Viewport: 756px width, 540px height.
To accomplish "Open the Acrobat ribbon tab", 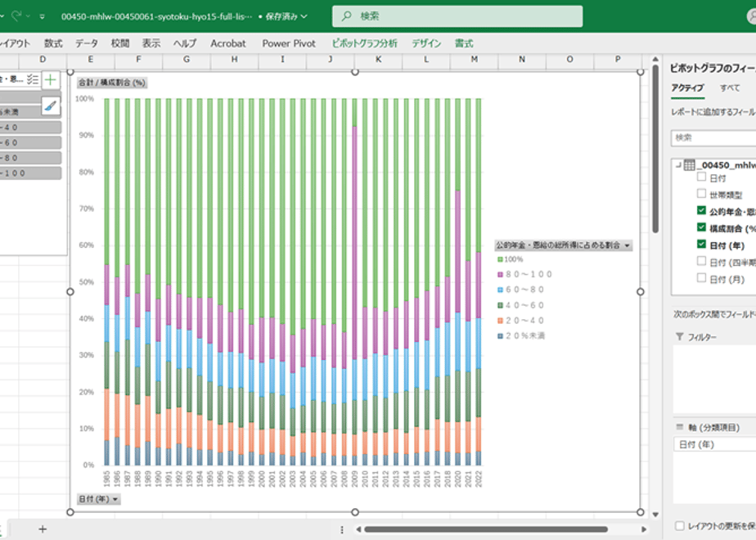I will (228, 43).
